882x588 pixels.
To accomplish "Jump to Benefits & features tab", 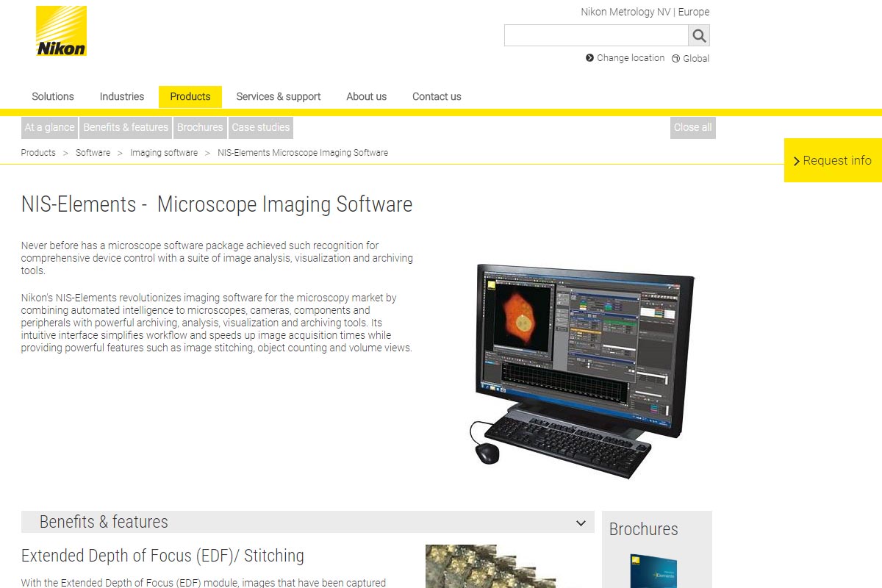I will click(126, 127).
